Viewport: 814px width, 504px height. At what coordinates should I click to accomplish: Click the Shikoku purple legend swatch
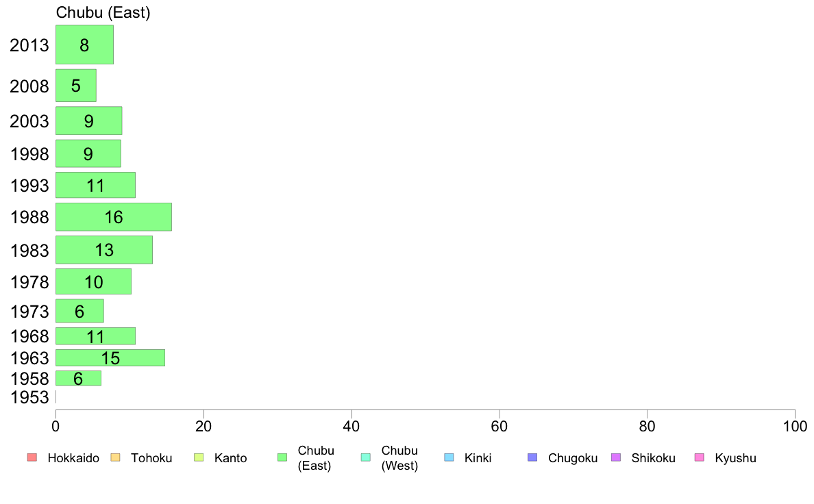click(x=616, y=457)
